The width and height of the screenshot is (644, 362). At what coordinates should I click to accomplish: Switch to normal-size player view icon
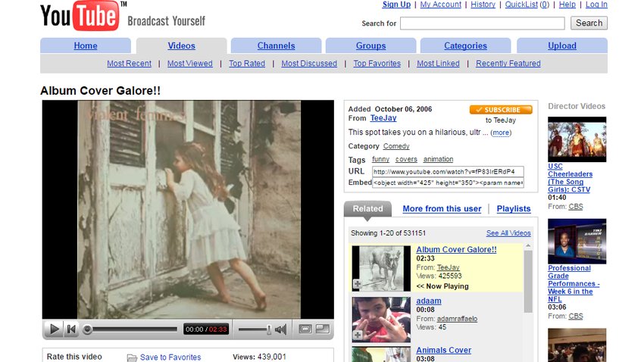pos(305,329)
